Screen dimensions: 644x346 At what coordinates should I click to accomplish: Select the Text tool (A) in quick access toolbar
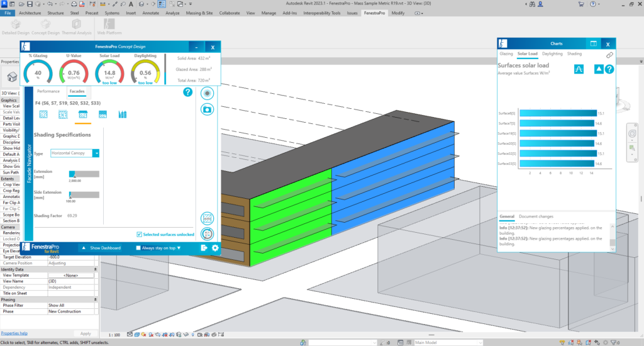pos(131,4)
